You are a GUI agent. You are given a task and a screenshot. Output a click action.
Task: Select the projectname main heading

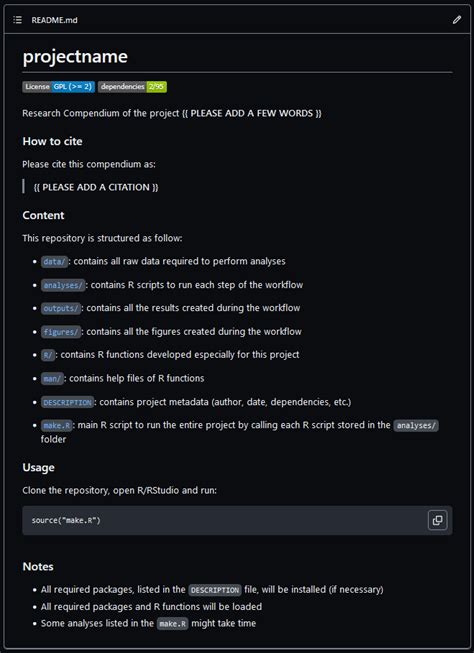(75, 57)
